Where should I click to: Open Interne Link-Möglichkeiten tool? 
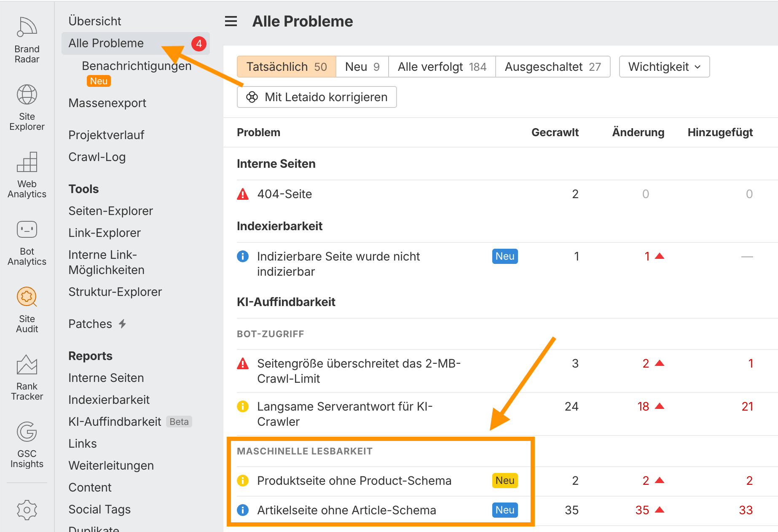point(107,262)
